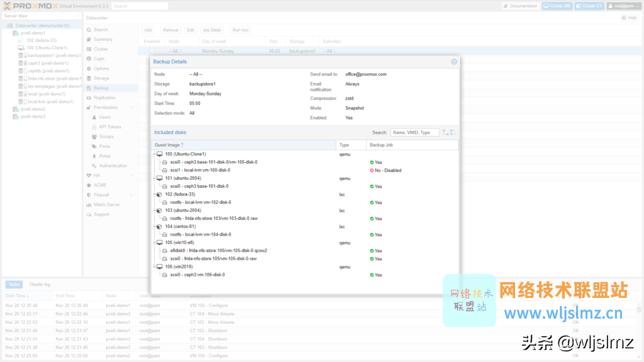Viewport: 644px width, 362px height.
Task: Sort by the Guest Image column header
Action: (x=243, y=145)
